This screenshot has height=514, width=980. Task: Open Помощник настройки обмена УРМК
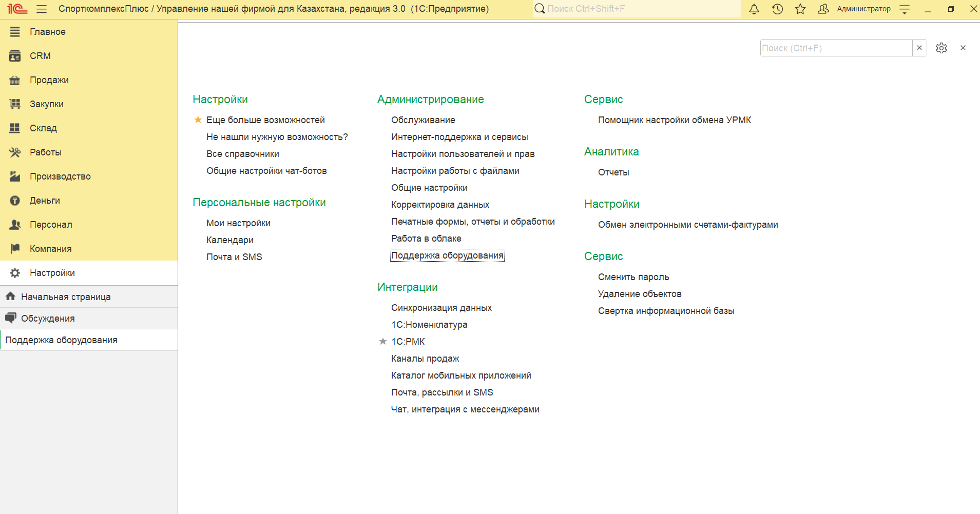(x=675, y=120)
